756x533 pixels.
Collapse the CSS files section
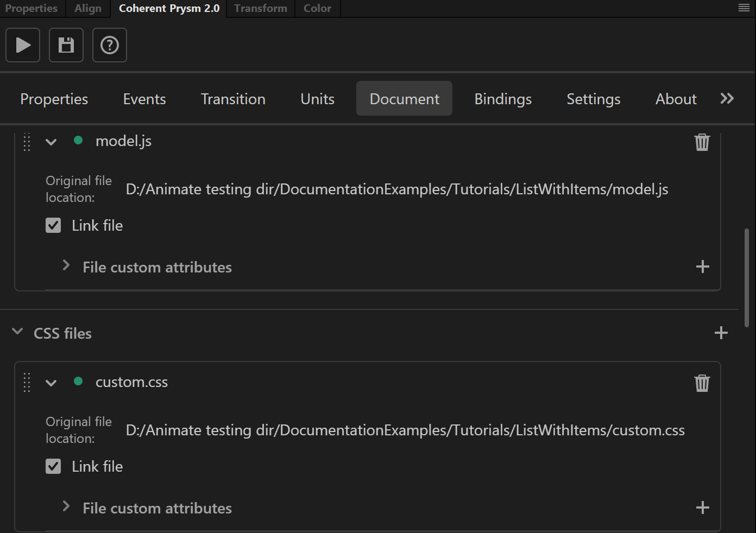pyautogui.click(x=17, y=331)
